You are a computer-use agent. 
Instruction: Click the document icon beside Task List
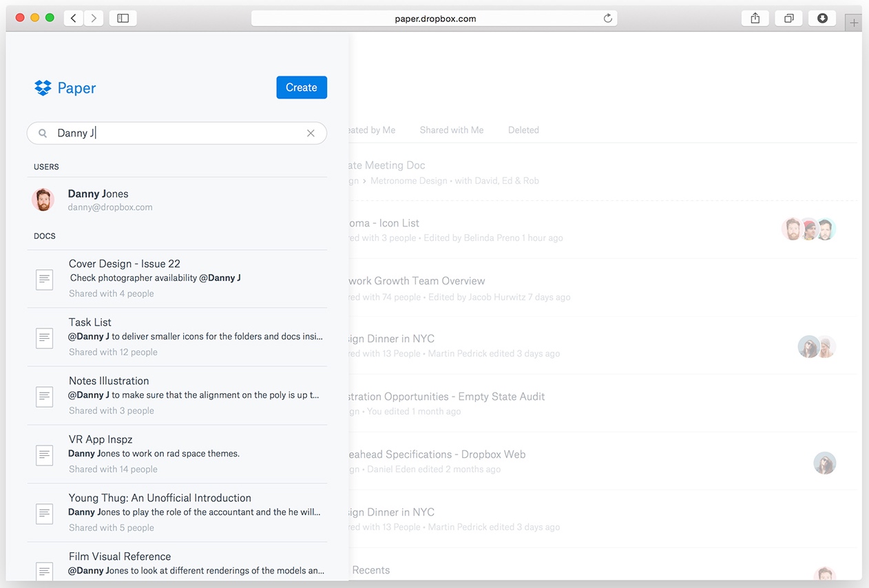click(x=44, y=338)
